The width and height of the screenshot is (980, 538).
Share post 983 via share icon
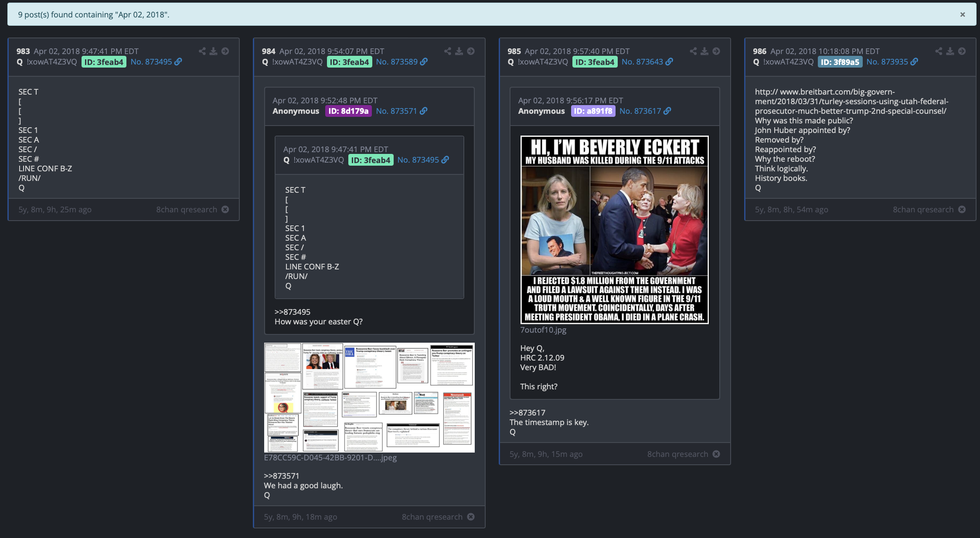pos(202,51)
